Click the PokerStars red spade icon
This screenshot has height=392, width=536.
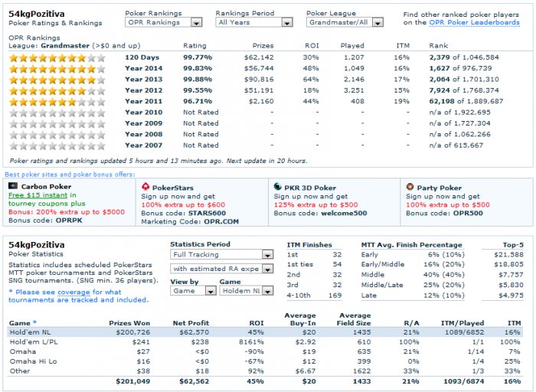pos(145,187)
